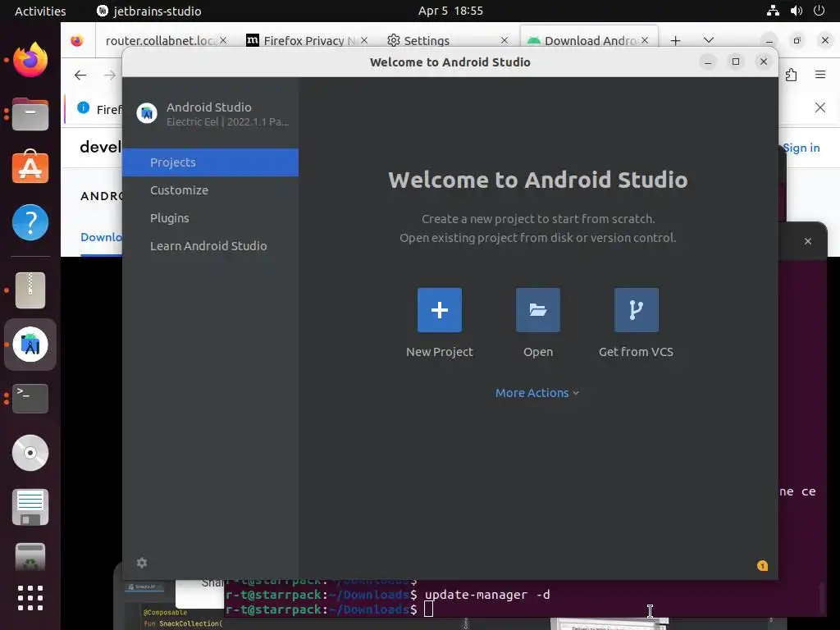The width and height of the screenshot is (840, 630).
Task: Click the floppy disk save dock icon
Action: coord(30,507)
